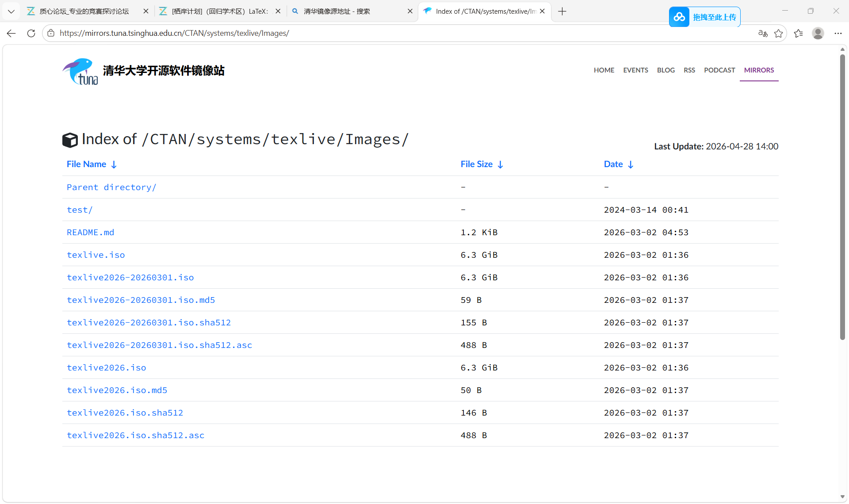Open texlive2026.iso.sha512.asc signature

(x=135, y=435)
